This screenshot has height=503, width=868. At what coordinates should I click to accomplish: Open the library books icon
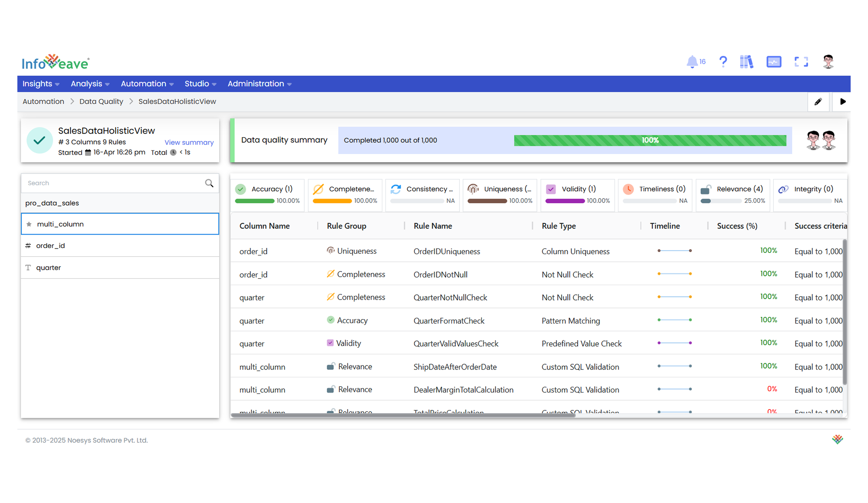click(x=746, y=62)
